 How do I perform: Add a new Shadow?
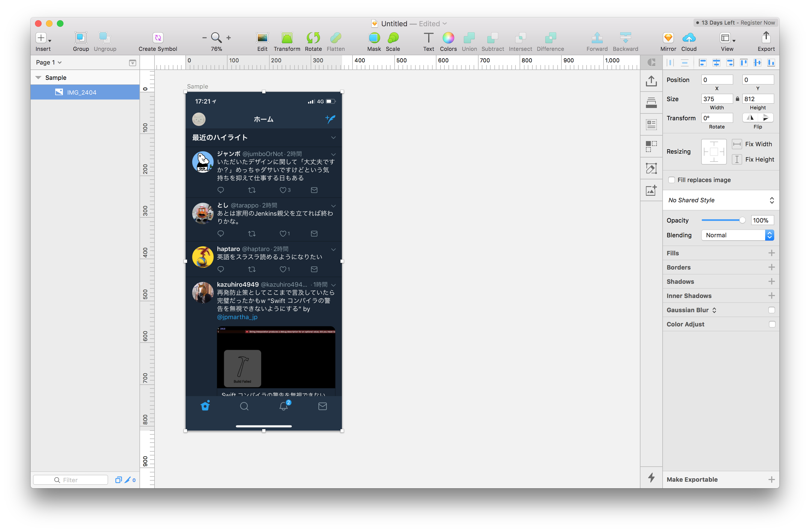tap(771, 282)
